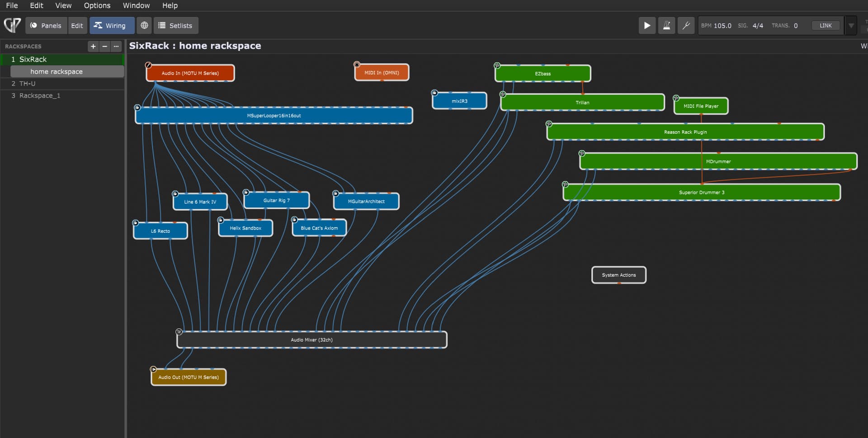
Task: Toggle bypass icon on mixIR3 block
Action: [434, 93]
